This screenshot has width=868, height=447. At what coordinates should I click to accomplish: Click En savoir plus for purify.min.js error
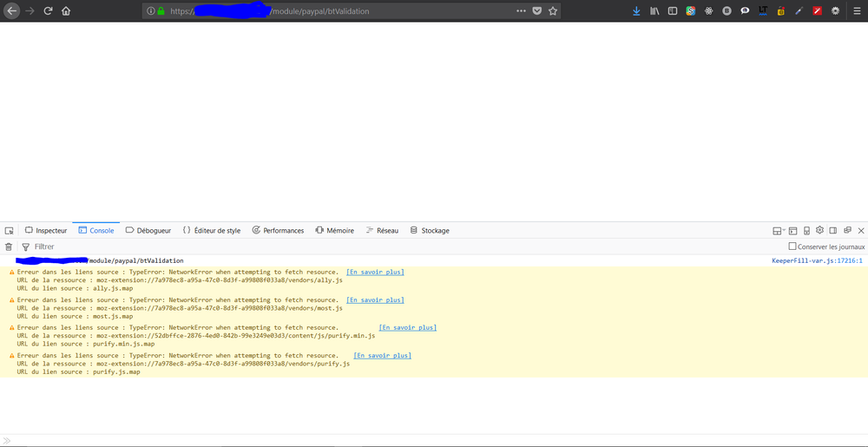(x=408, y=327)
